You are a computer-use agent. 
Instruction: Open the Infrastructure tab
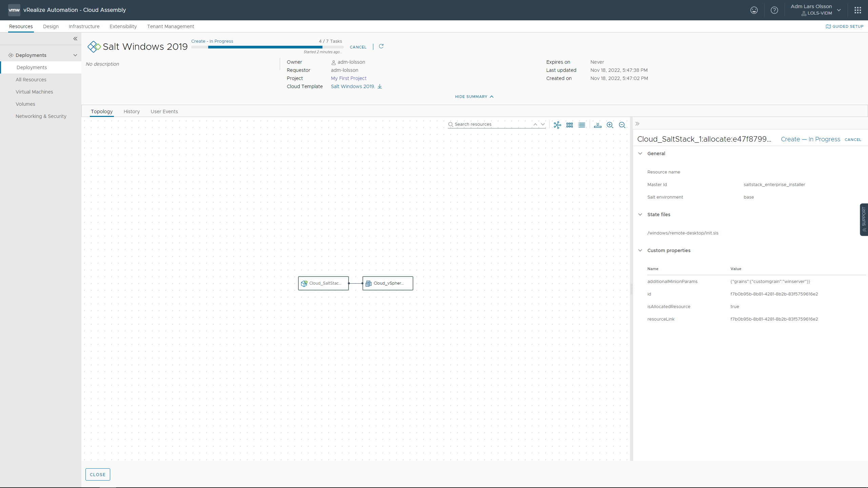(x=84, y=26)
